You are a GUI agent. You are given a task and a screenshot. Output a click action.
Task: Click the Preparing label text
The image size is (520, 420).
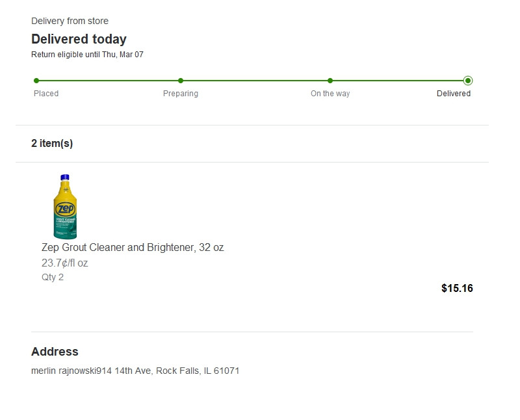pos(181,94)
